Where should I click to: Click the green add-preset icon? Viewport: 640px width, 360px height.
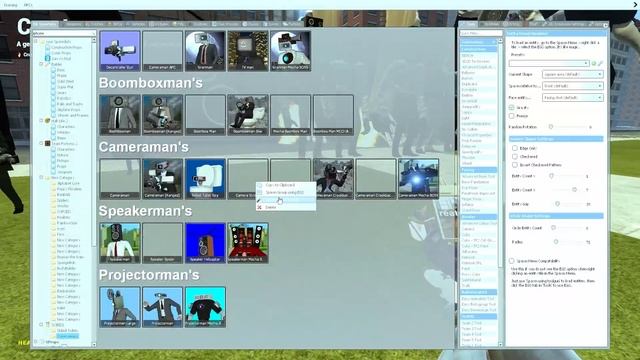coord(594,63)
